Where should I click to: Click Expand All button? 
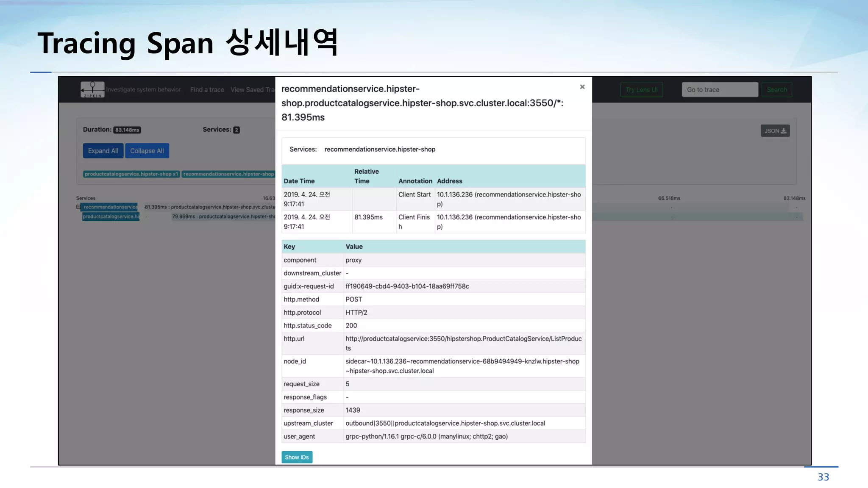tap(103, 151)
